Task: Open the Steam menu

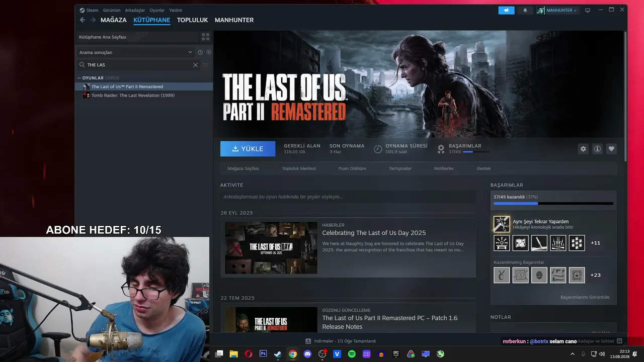Action: pyautogui.click(x=89, y=10)
